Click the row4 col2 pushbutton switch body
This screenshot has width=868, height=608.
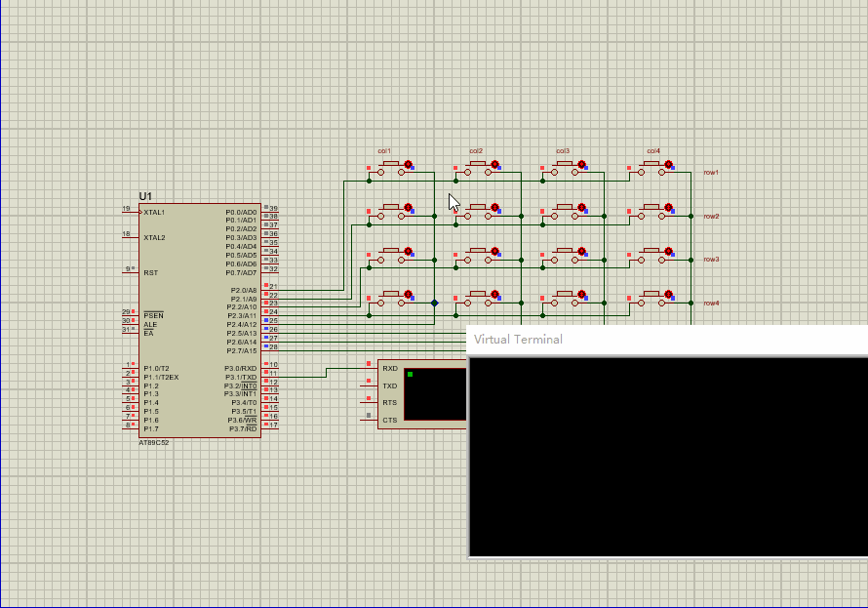[478, 299]
